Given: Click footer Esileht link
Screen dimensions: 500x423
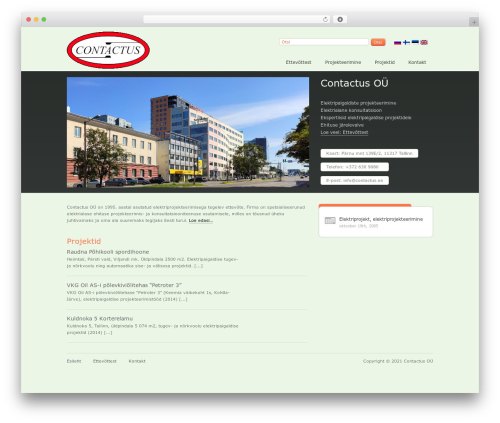Looking at the screenshot, I should (74, 361).
